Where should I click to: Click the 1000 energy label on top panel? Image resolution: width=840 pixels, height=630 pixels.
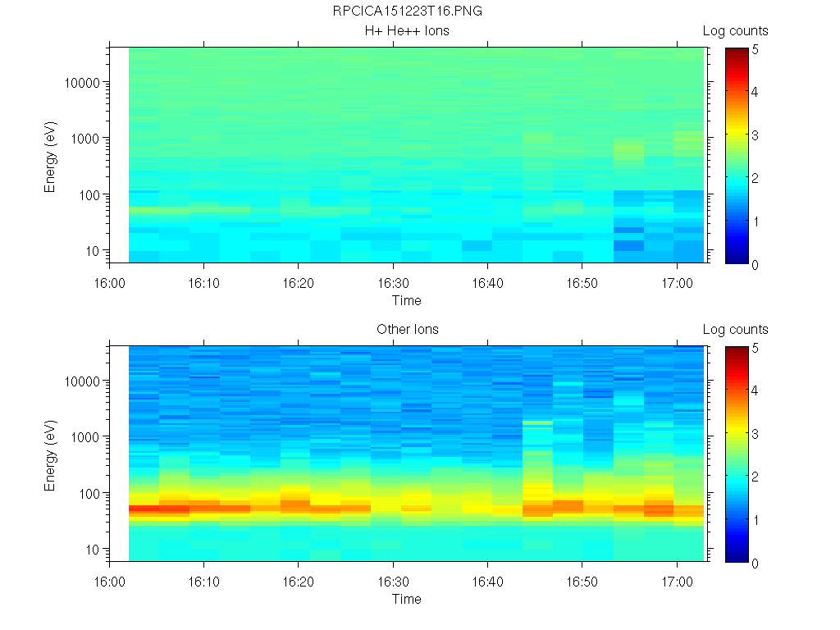pos(85,139)
